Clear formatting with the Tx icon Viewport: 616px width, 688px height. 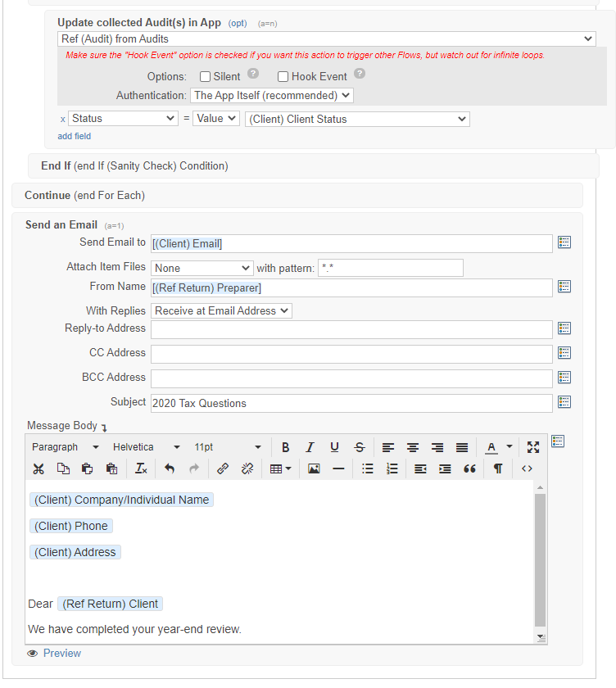coord(141,468)
